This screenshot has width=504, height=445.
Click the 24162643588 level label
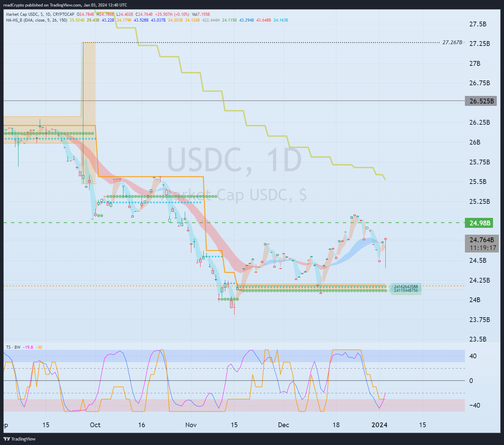point(406,287)
